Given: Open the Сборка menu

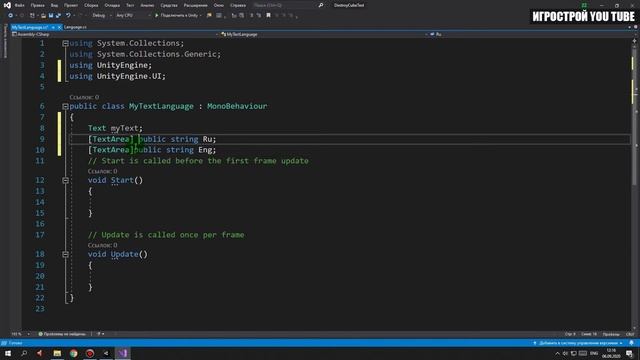Looking at the screenshot, I should click(91, 5).
